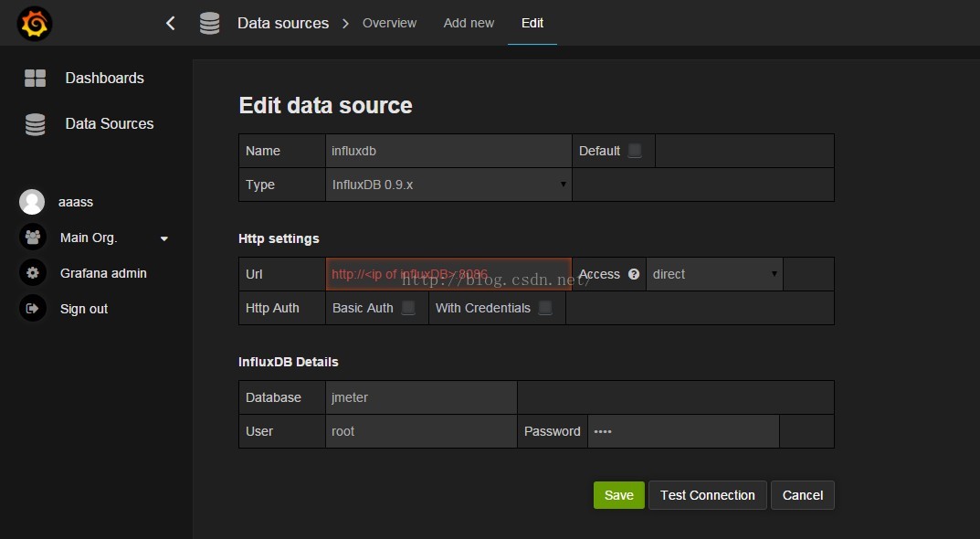Viewport: 980px width, 539px height.
Task: Click the green Save button
Action: pos(618,495)
